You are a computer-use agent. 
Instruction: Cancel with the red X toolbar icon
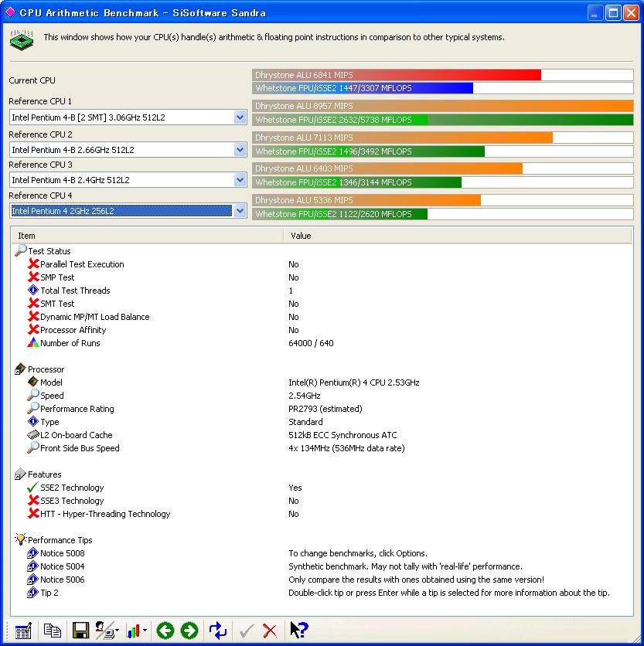pyautogui.click(x=270, y=631)
